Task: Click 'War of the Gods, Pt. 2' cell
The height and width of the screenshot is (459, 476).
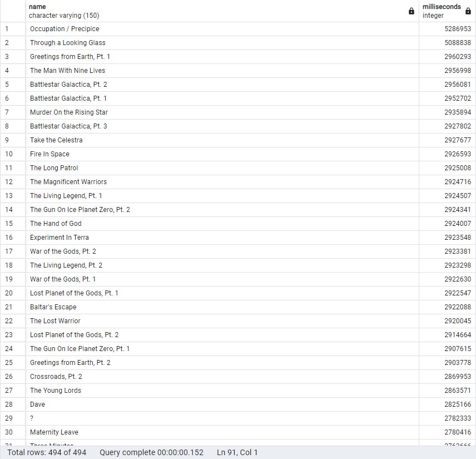Action: click(x=222, y=251)
